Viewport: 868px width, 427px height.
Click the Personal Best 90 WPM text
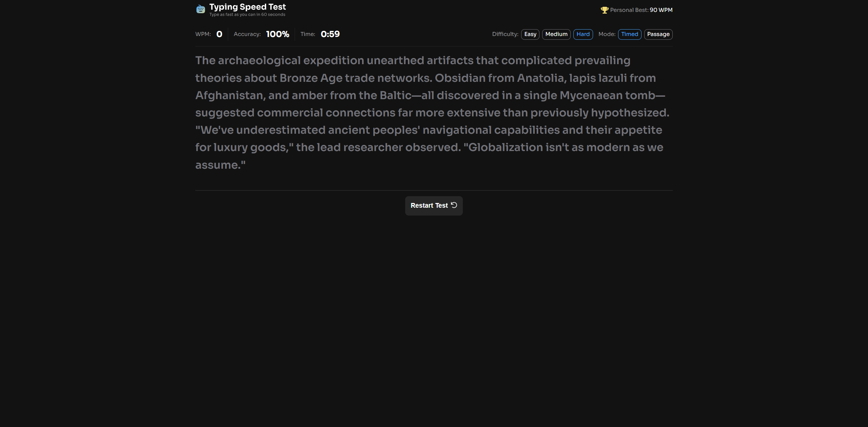[x=641, y=10]
